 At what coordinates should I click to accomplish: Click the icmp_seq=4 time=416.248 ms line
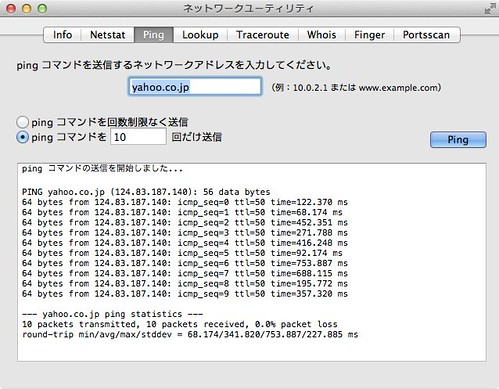pyautogui.click(x=185, y=243)
